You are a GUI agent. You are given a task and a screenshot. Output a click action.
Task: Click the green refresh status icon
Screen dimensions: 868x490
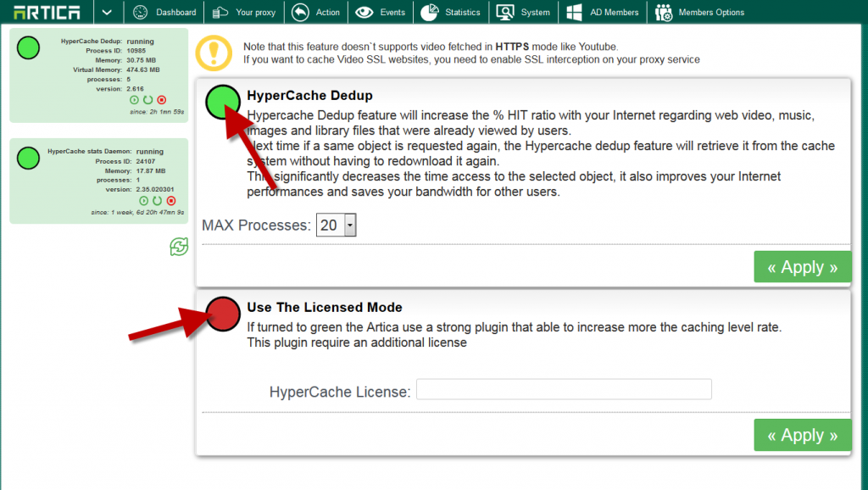(x=179, y=247)
